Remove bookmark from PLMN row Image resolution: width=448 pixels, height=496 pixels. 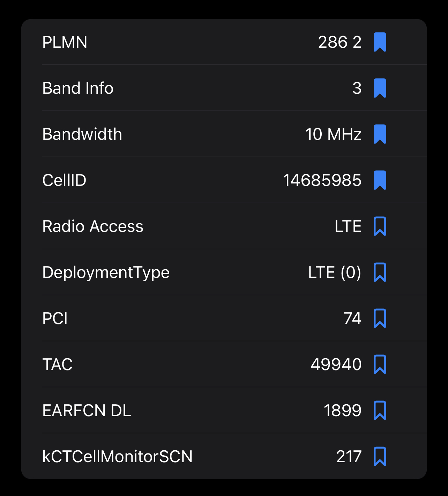[x=380, y=42]
